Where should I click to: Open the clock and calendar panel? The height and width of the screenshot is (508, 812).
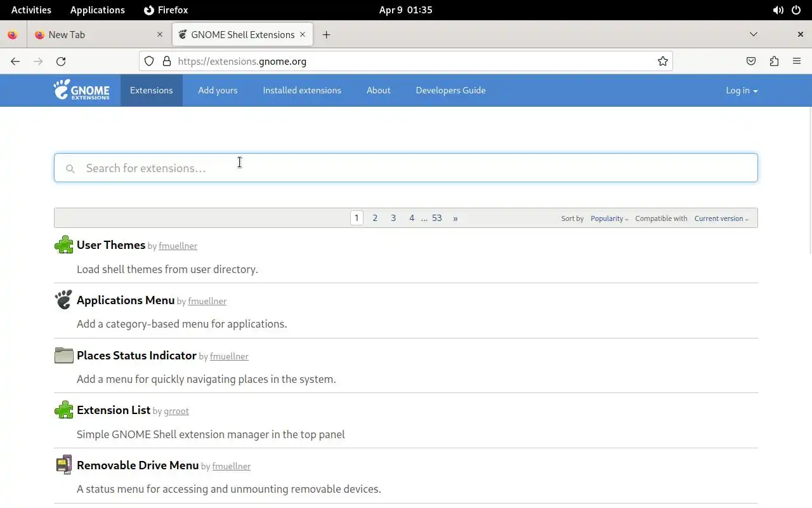(x=405, y=10)
